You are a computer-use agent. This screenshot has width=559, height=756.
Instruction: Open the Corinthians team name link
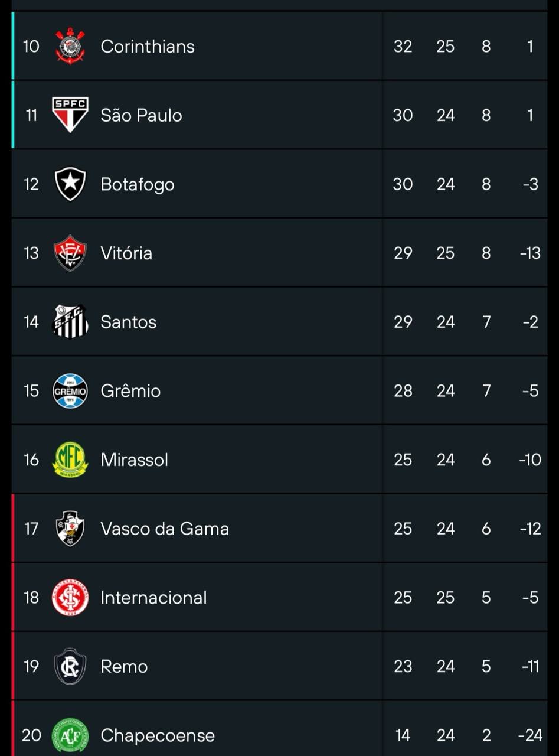pyautogui.click(x=148, y=46)
